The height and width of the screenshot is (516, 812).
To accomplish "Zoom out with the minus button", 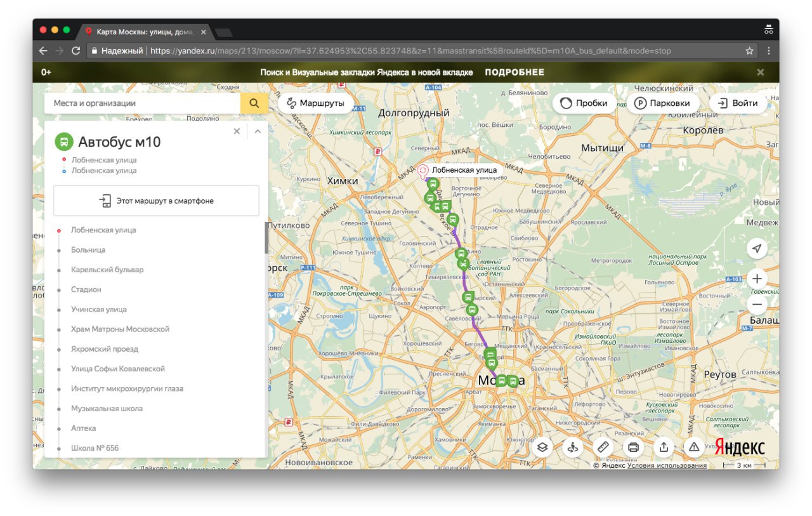I will [x=757, y=305].
